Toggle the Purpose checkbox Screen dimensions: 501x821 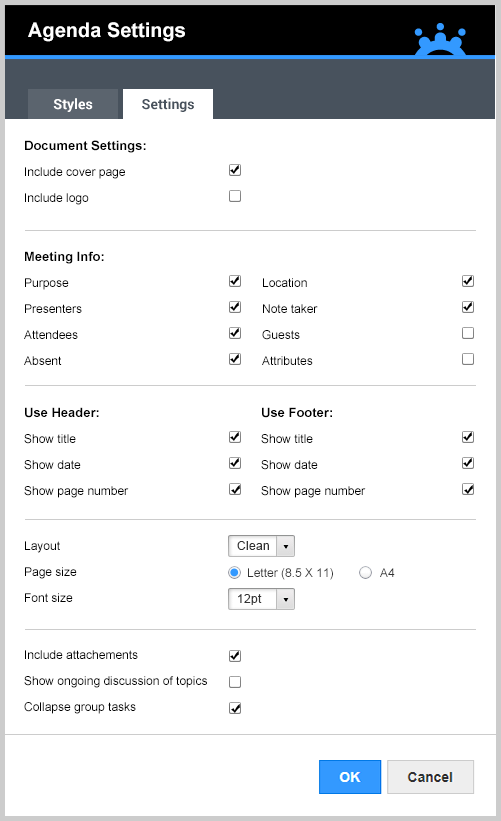point(235,281)
